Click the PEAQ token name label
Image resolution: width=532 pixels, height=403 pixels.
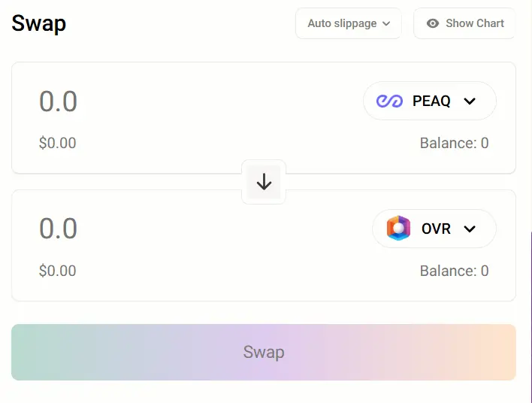pos(431,102)
